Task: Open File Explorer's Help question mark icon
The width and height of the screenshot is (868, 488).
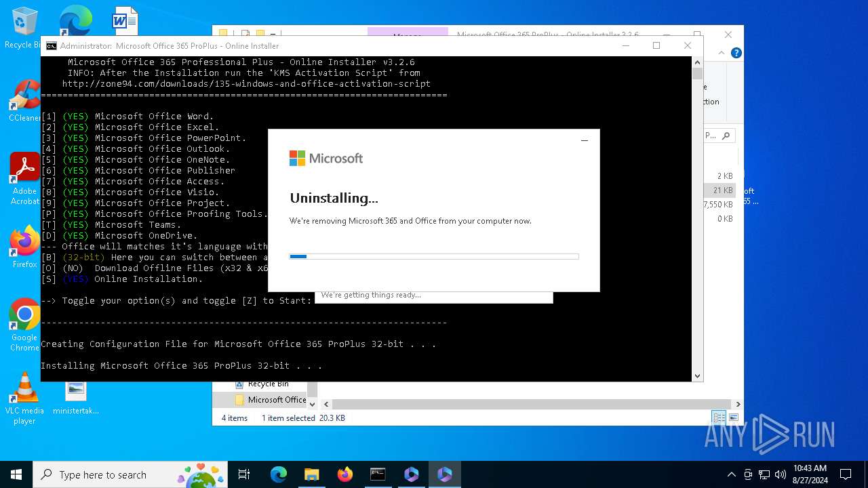Action: point(736,53)
